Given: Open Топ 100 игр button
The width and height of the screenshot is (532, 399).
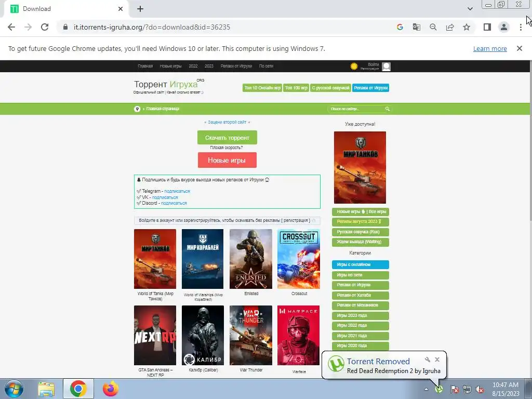Looking at the screenshot, I should (296, 88).
